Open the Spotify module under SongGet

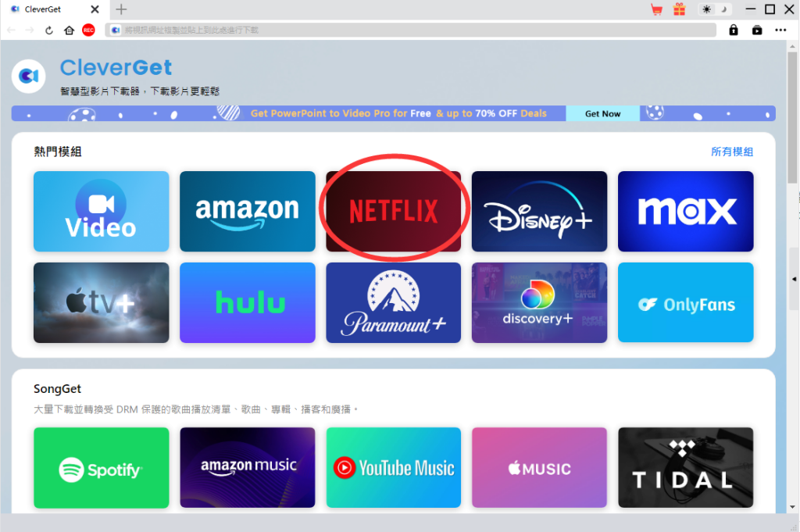coord(101,467)
